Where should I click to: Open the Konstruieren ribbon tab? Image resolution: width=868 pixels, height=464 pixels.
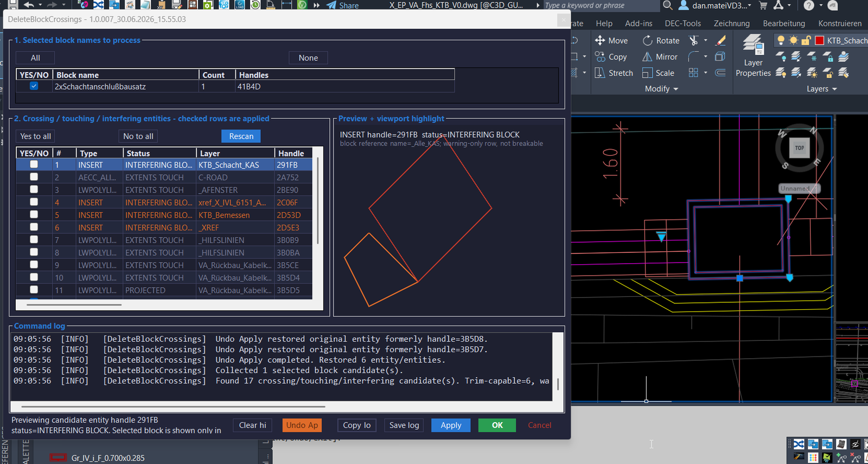[x=839, y=23]
